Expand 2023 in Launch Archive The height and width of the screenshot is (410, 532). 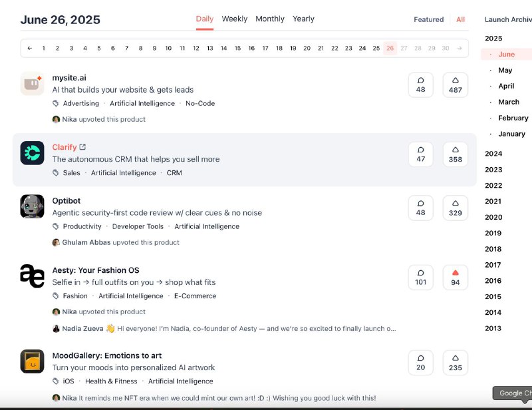point(493,170)
